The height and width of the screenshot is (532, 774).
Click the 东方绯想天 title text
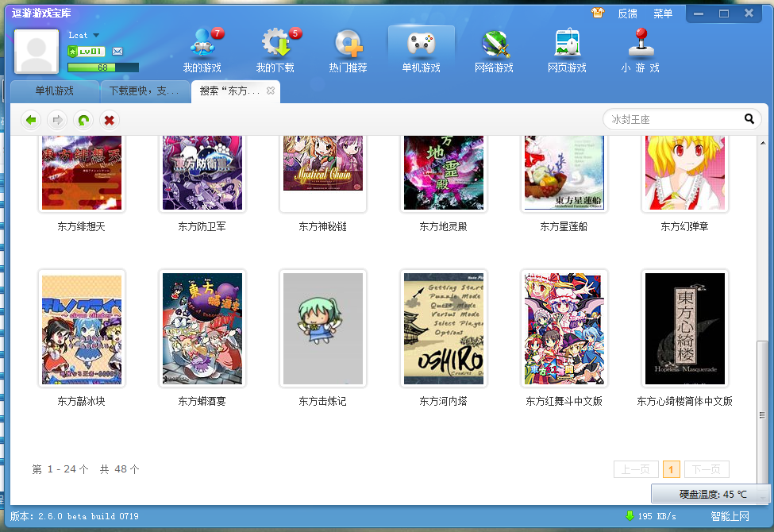click(x=82, y=227)
